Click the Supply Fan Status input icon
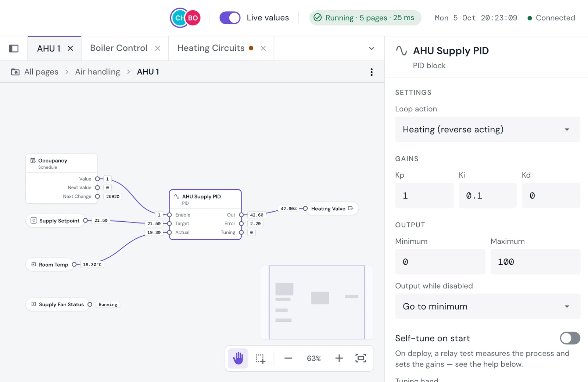Viewport: 588px width, 382px height. coord(33,304)
